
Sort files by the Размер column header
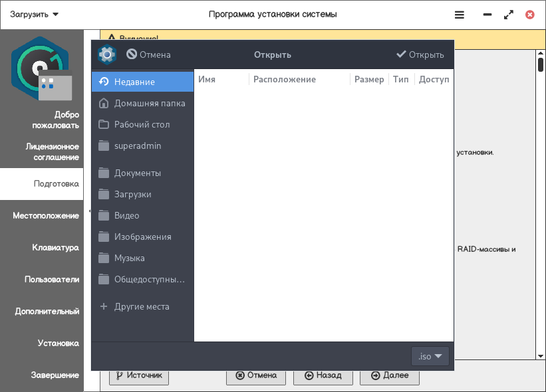(x=368, y=79)
